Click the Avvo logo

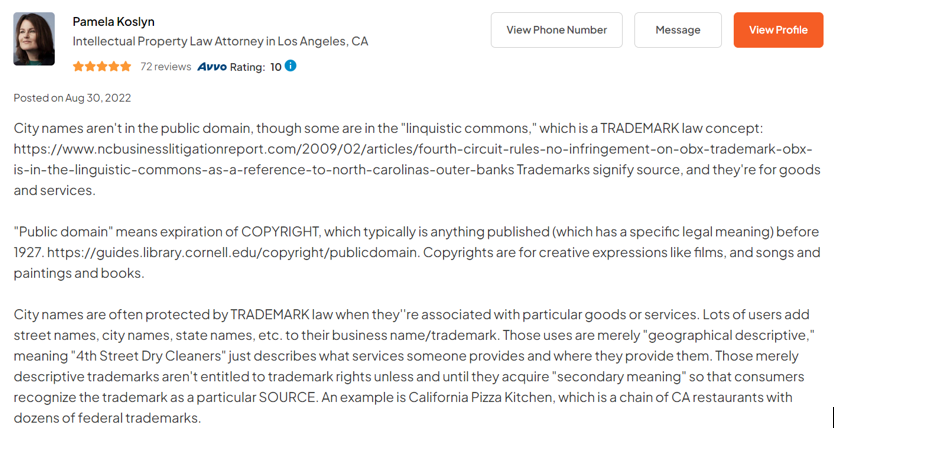(212, 67)
